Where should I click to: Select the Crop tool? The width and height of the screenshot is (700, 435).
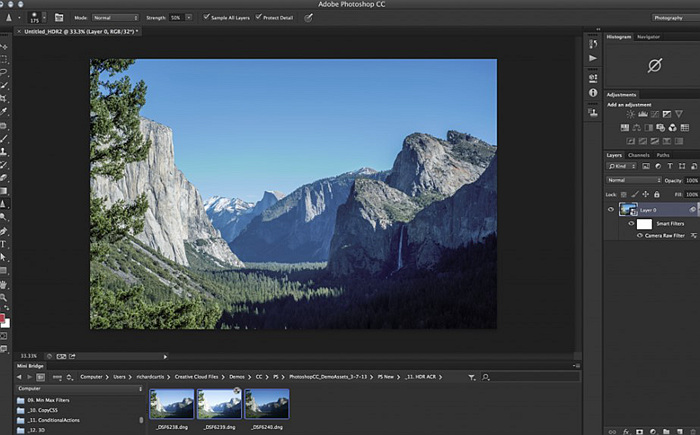coord(5,98)
